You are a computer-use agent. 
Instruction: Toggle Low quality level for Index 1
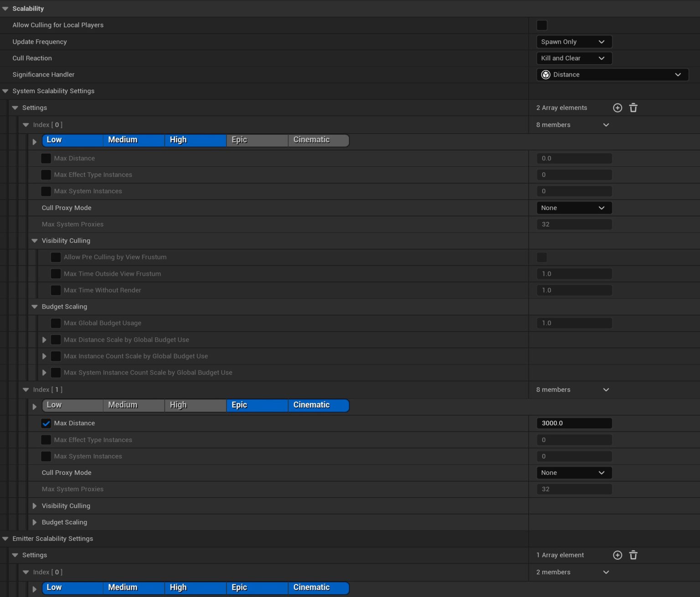(x=72, y=405)
